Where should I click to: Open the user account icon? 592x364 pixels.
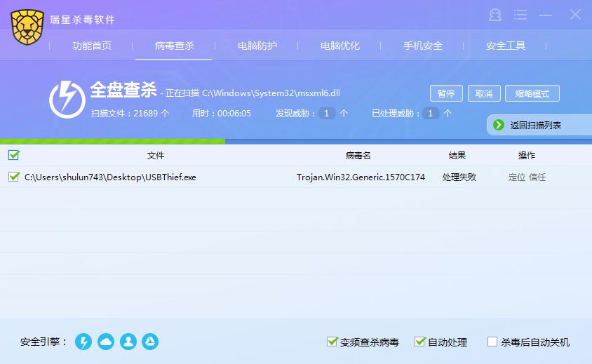tap(495, 15)
